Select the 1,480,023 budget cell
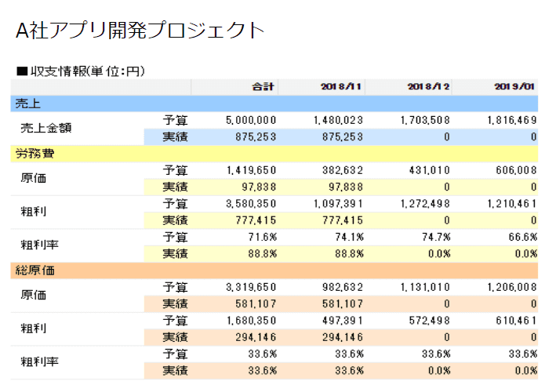The image size is (556, 392). pyautogui.click(x=337, y=121)
